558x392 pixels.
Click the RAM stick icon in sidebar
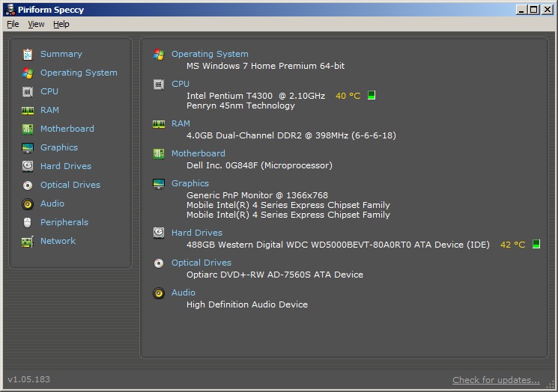[x=28, y=111]
